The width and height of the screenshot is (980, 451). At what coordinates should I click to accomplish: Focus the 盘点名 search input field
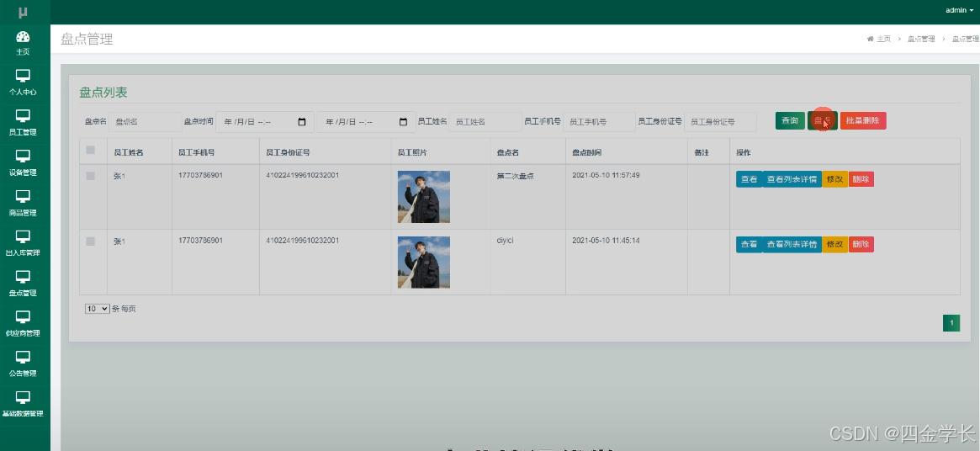(145, 122)
